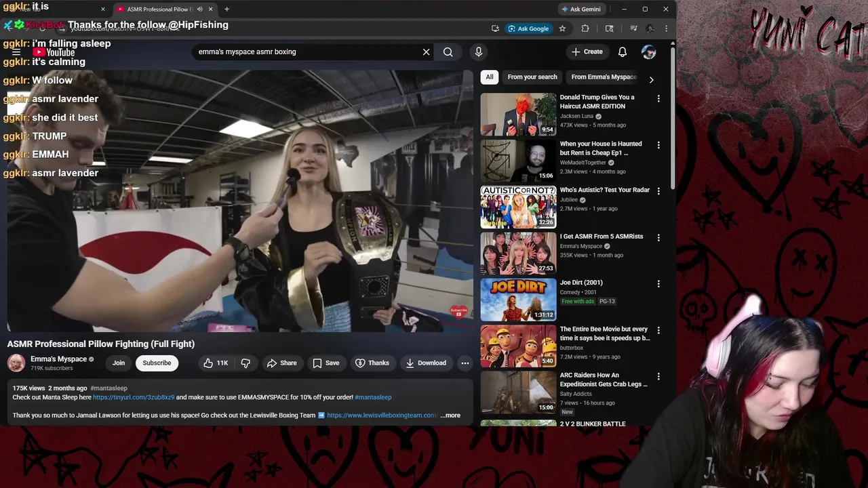The image size is (868, 488).
Task: Click Ask Google in address bar
Action: 529,28
